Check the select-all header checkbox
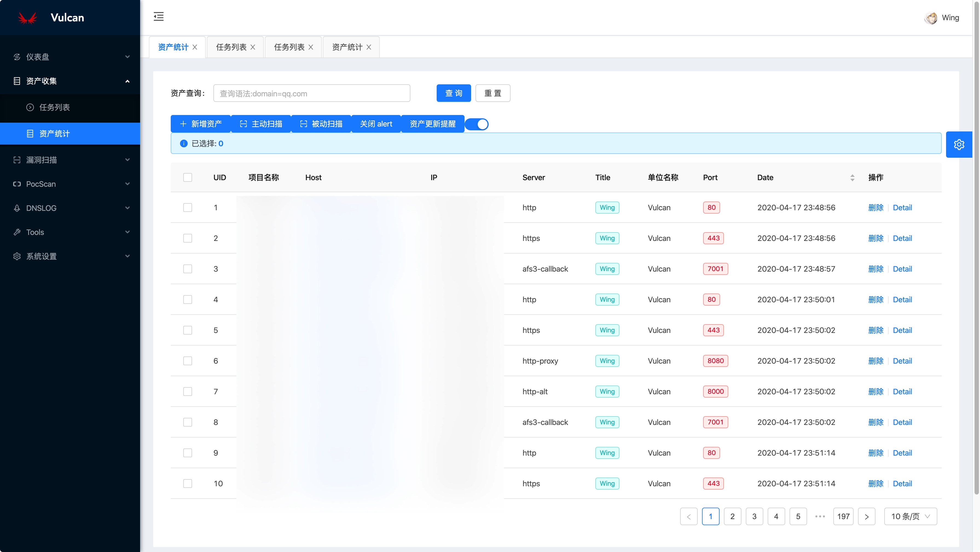This screenshot has width=980, height=552. coord(188,178)
